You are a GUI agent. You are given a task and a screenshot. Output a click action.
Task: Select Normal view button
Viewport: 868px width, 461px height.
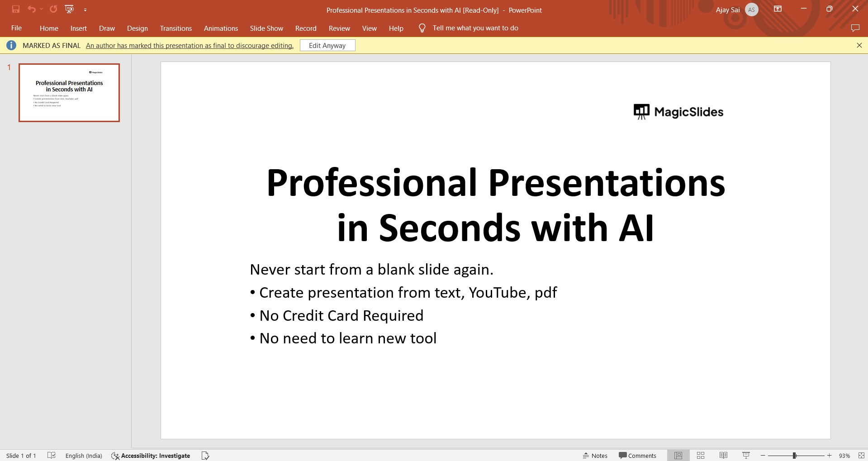tap(678, 456)
